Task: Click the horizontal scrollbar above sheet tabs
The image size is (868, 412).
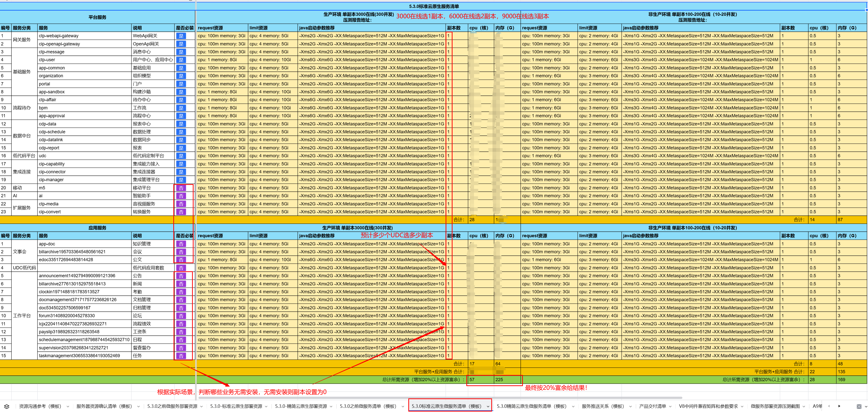Action: [440, 397]
